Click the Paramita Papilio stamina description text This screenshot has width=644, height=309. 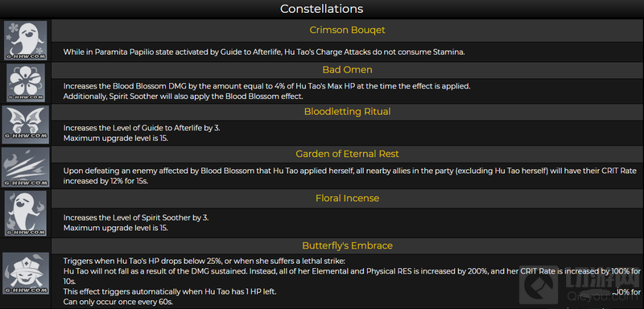click(x=264, y=52)
